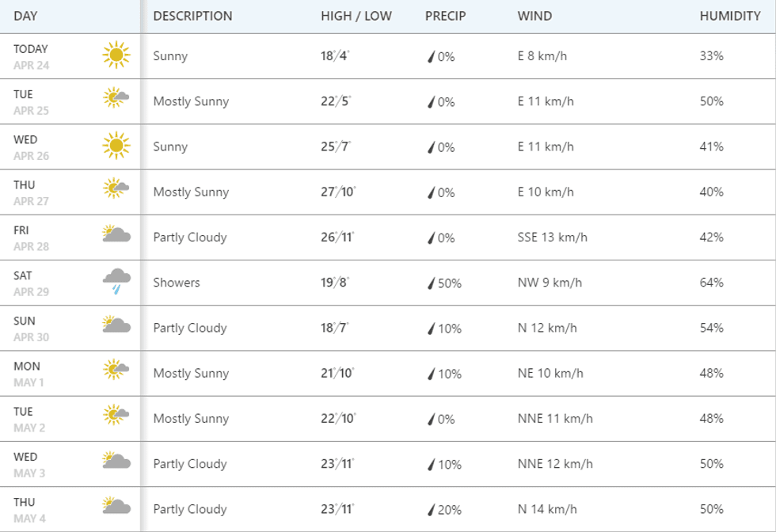Open the TODAY Apr 24 forecast row
The width and height of the screenshot is (776, 532).
pos(31,56)
